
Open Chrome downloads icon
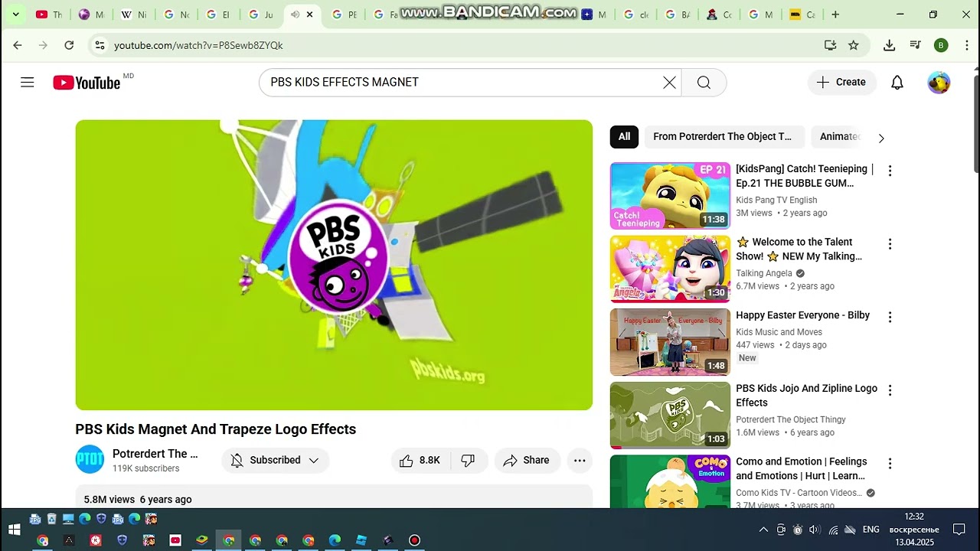(x=889, y=45)
